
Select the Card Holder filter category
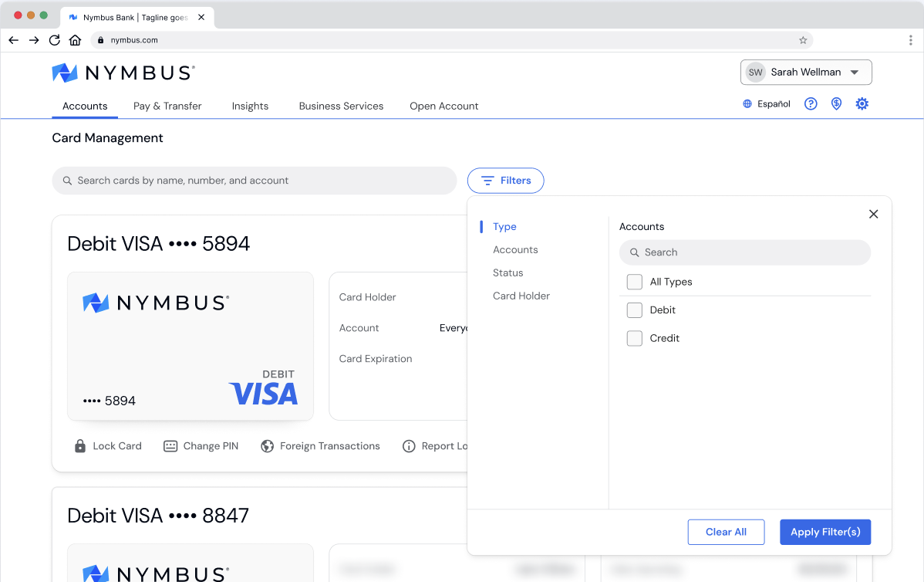(x=521, y=296)
